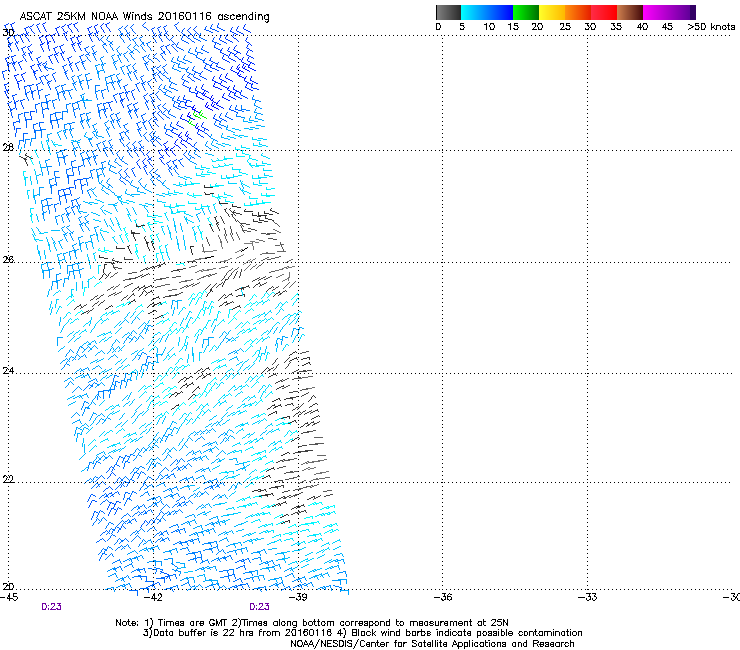Image resolution: width=740 pixels, height=650 pixels.
Task: Click the yellow 20-25 knots legend swatch
Action: (552, 12)
